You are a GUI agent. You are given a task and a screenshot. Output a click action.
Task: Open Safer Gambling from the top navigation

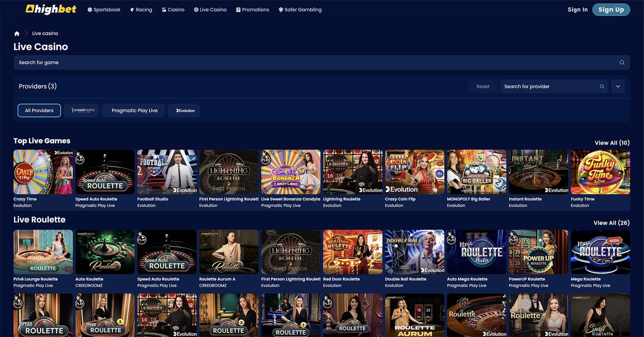pyautogui.click(x=300, y=10)
